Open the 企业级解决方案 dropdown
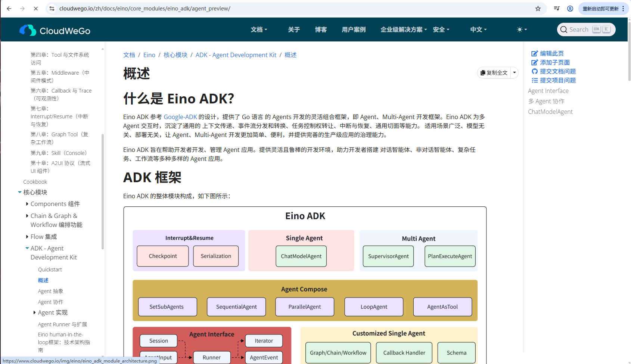The height and width of the screenshot is (364, 631). coord(404,29)
